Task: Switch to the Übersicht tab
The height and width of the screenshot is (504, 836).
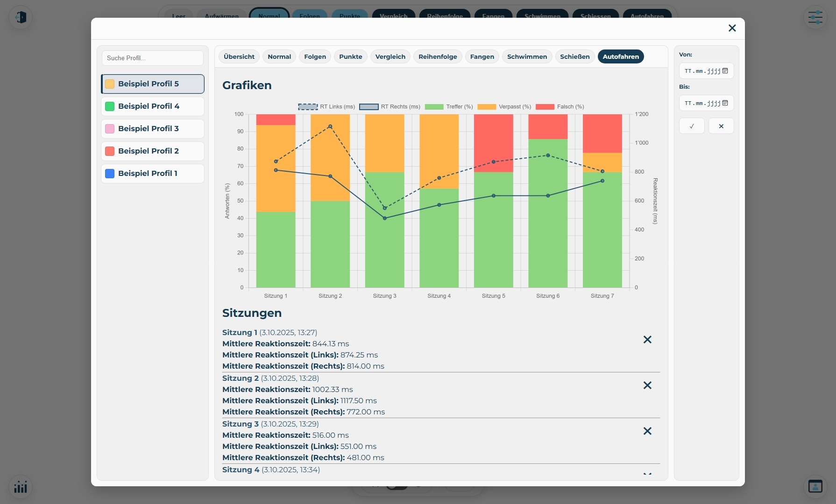Action: pos(239,57)
